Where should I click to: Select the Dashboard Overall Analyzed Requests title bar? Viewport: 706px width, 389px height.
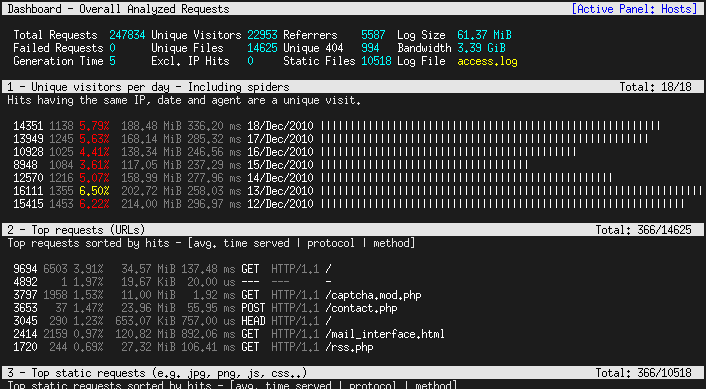353,9
